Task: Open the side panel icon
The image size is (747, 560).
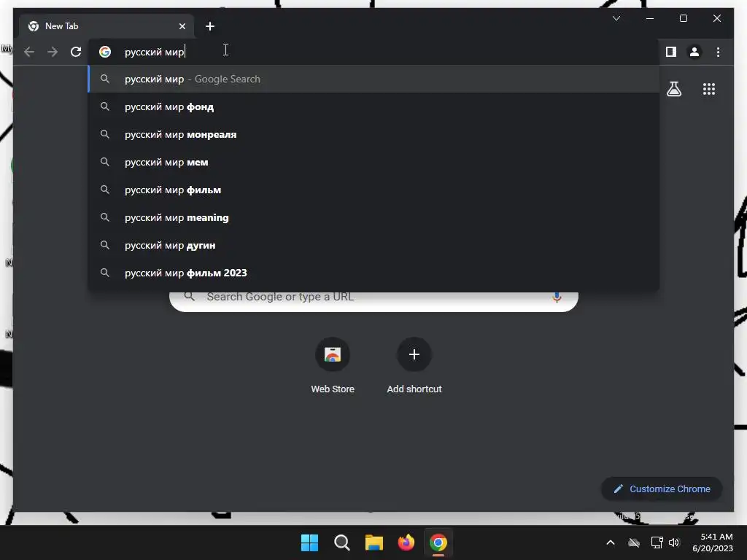Action: coord(671,52)
